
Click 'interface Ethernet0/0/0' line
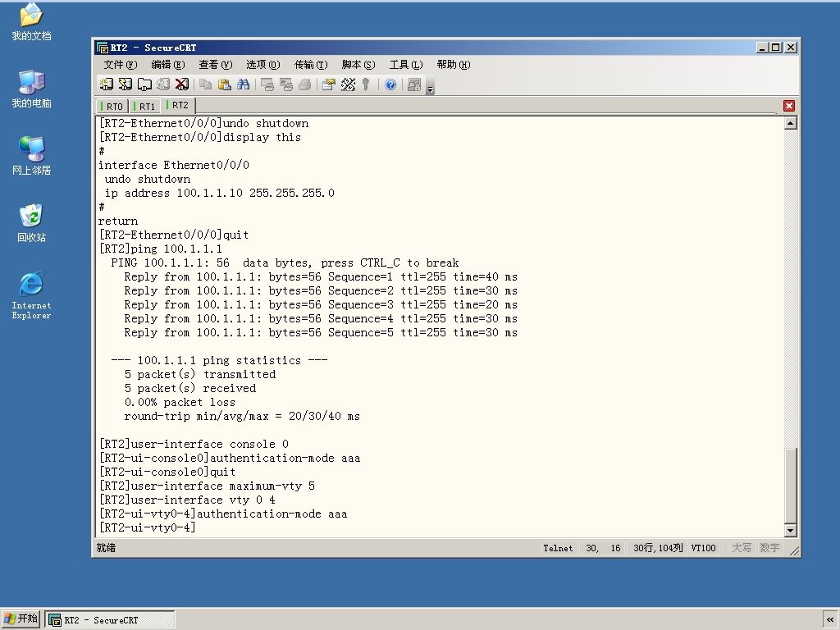tap(174, 165)
